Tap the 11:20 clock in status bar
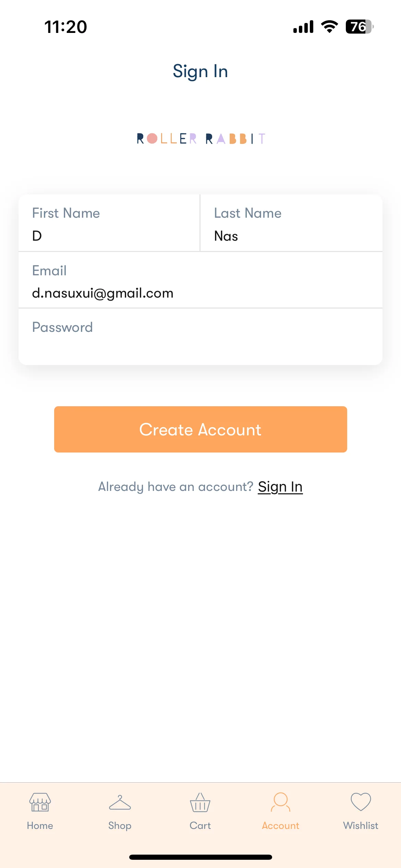The height and width of the screenshot is (868, 401). pos(66,27)
